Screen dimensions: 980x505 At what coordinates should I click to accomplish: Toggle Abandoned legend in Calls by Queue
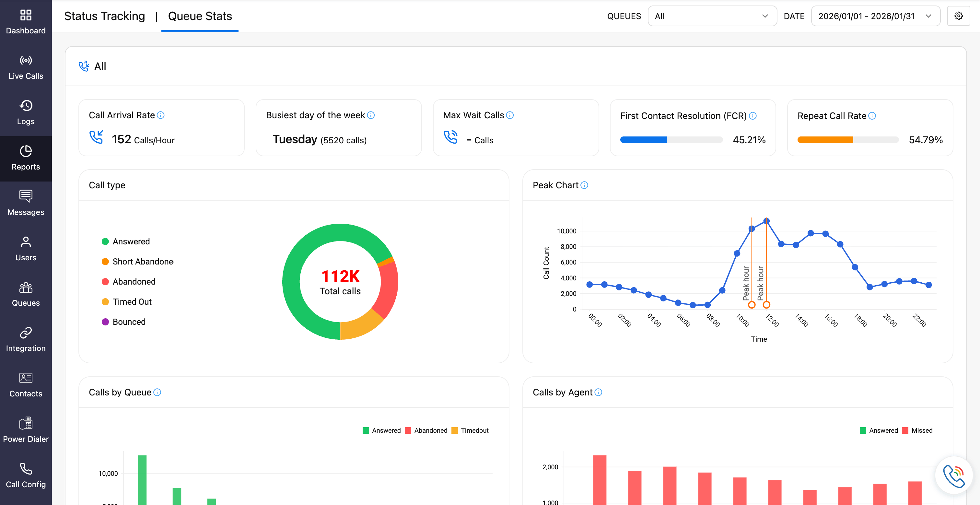click(426, 430)
